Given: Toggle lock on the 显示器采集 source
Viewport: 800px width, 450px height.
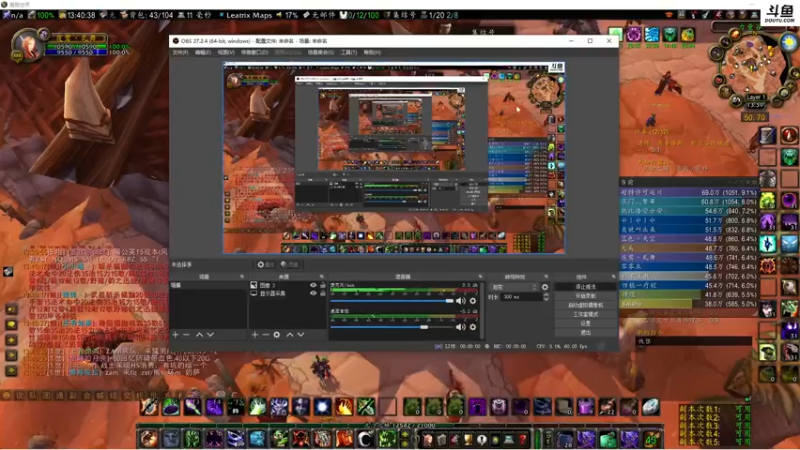Looking at the screenshot, I should pos(322,293).
